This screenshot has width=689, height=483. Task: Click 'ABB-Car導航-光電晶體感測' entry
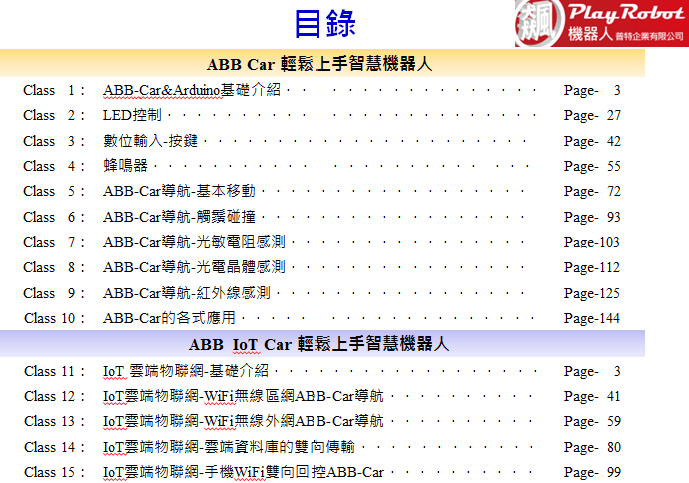pyautogui.click(x=194, y=267)
